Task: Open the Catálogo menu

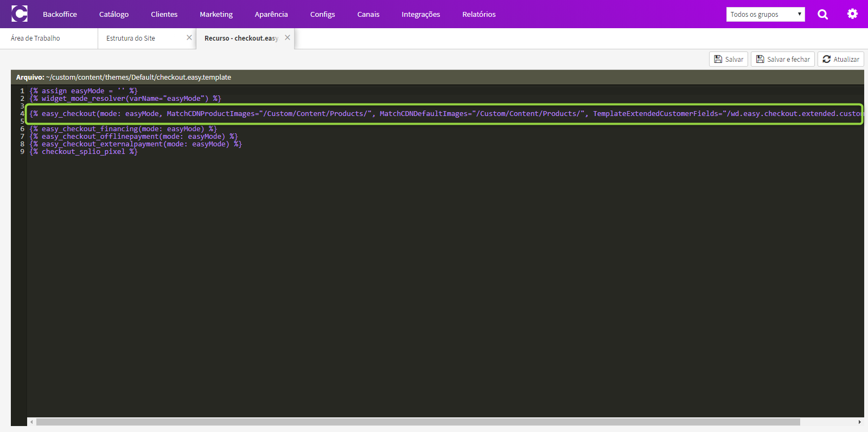Action: 114,14
